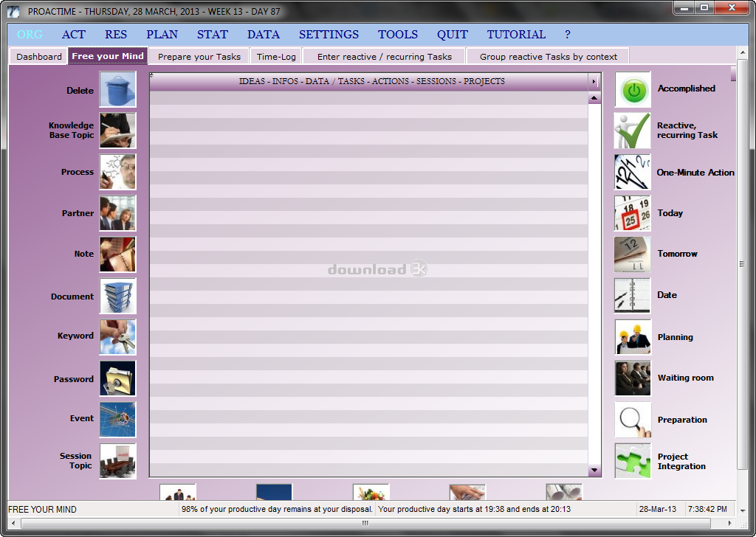Click the One-Minute Action clock icon
Image resolution: width=756 pixels, height=537 pixels.
point(633,172)
